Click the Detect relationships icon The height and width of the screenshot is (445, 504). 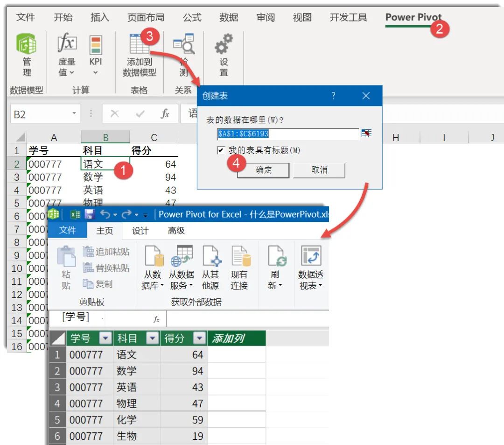(184, 43)
